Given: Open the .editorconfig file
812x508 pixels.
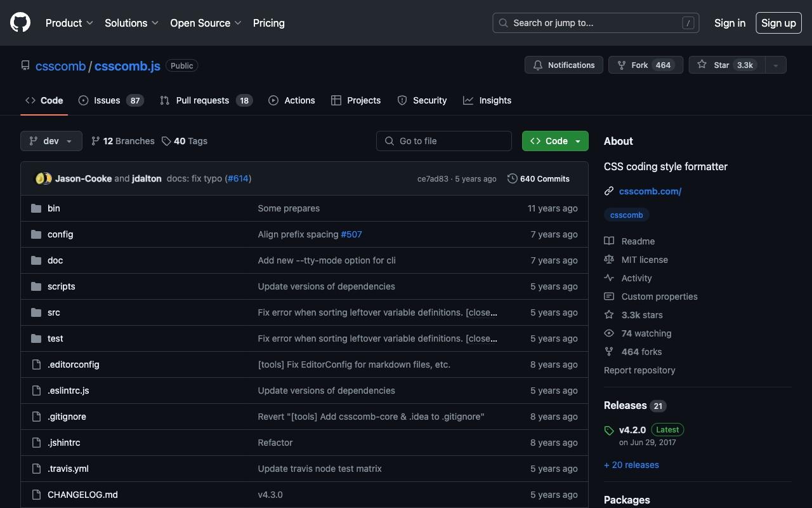Looking at the screenshot, I should [74, 364].
